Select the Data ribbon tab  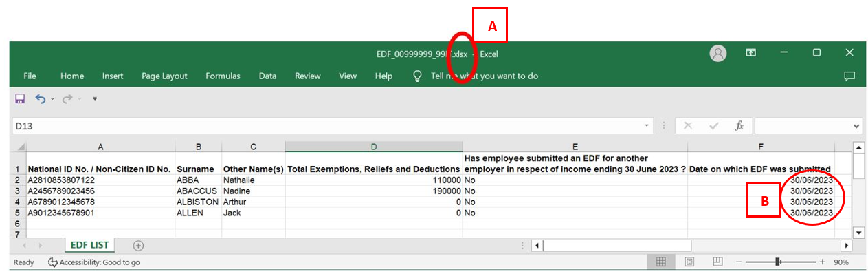click(x=267, y=76)
